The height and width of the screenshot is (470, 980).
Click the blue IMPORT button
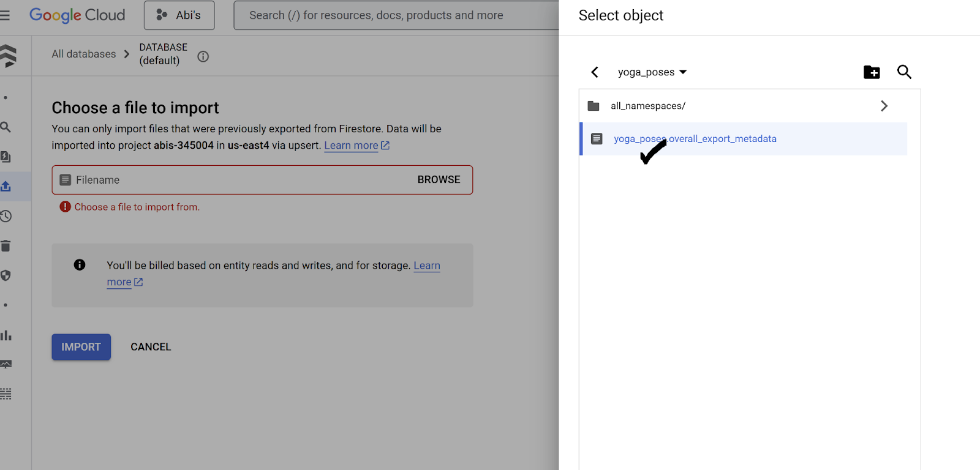[81, 347]
